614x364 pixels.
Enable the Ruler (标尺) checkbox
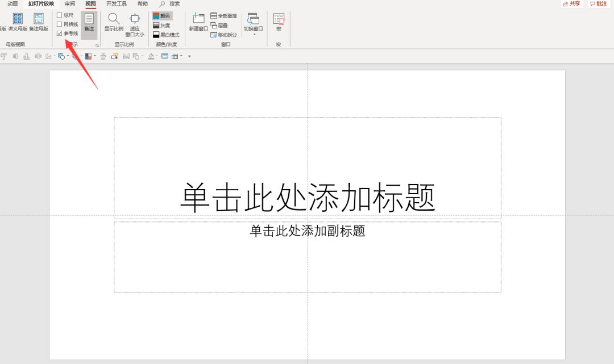pos(60,15)
